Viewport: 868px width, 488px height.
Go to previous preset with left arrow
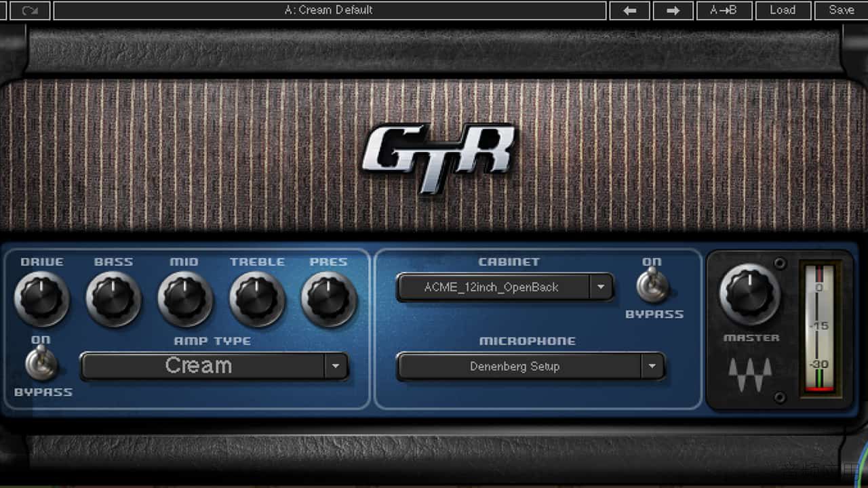(630, 10)
